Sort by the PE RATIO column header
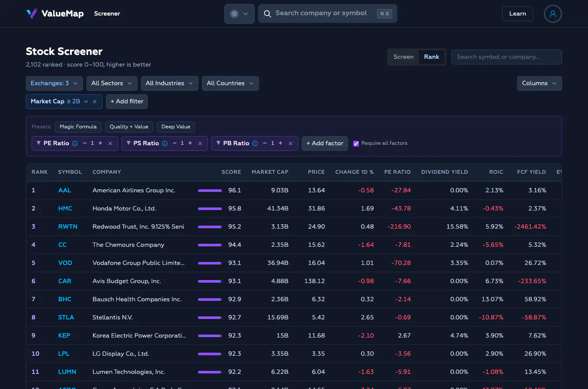The image size is (588, 389). click(397, 172)
